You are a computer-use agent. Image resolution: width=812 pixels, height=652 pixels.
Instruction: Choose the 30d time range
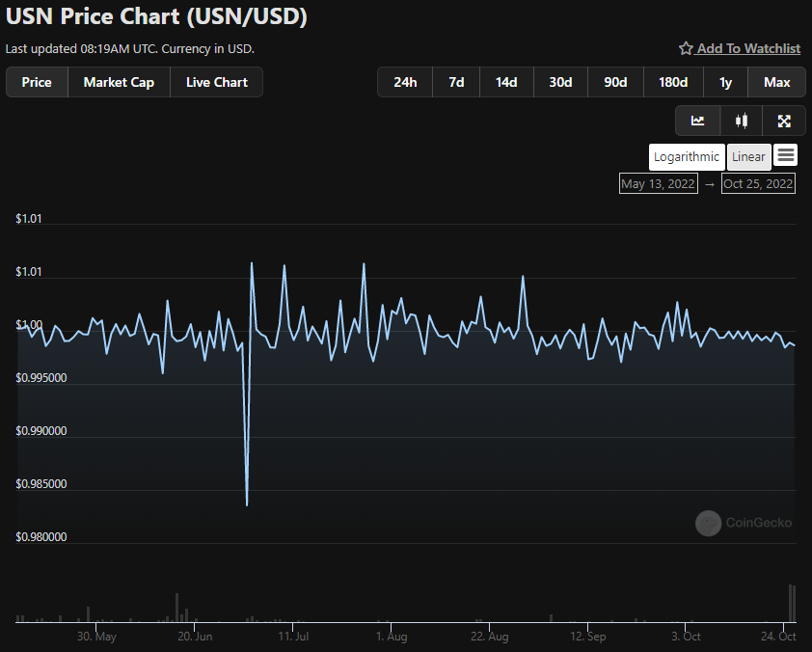coord(560,82)
